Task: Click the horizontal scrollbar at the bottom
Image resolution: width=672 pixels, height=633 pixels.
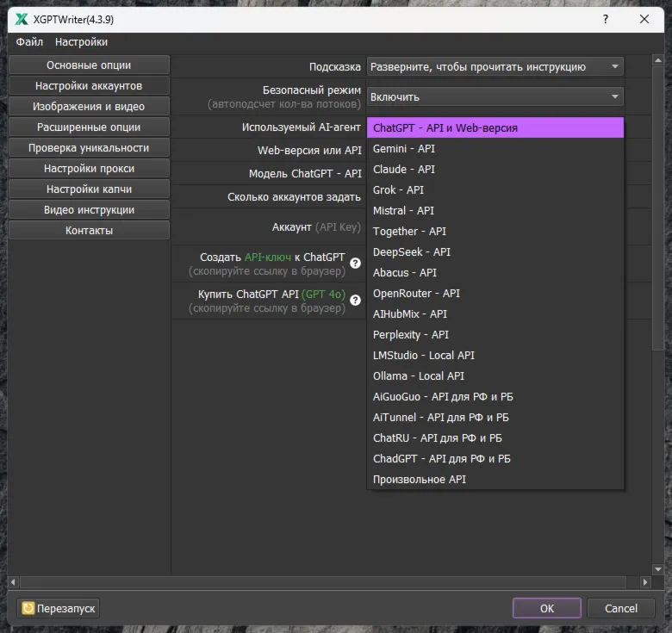Action: pyautogui.click(x=327, y=583)
